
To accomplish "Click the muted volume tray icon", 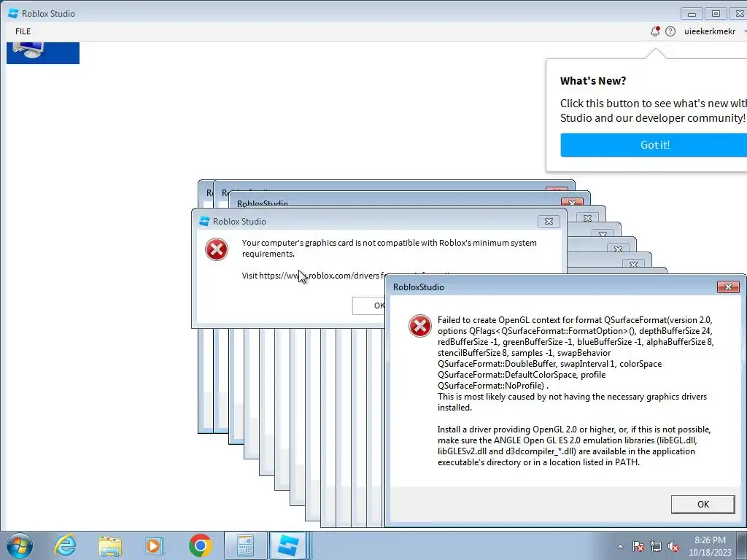I will click(x=673, y=547).
